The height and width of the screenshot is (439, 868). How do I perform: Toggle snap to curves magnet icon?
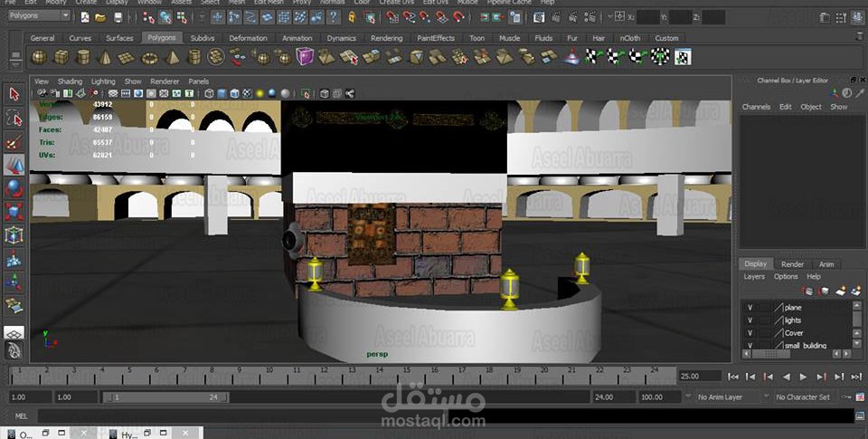click(409, 17)
